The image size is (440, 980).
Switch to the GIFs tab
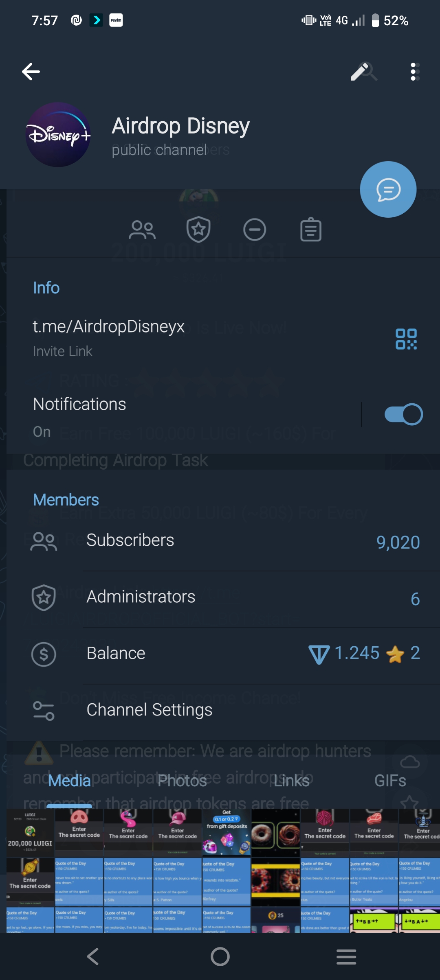click(x=390, y=781)
